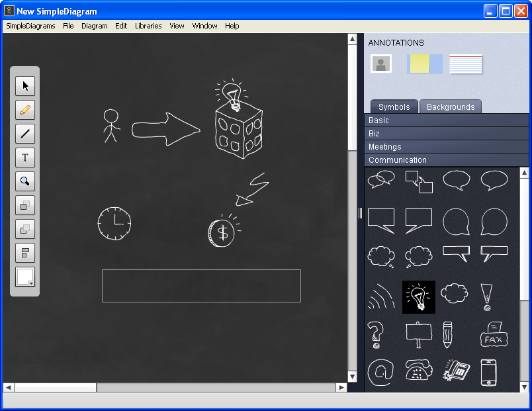Screen dimensions: 532x411
Task: Click the application icon in title bar
Action: coord(9,11)
